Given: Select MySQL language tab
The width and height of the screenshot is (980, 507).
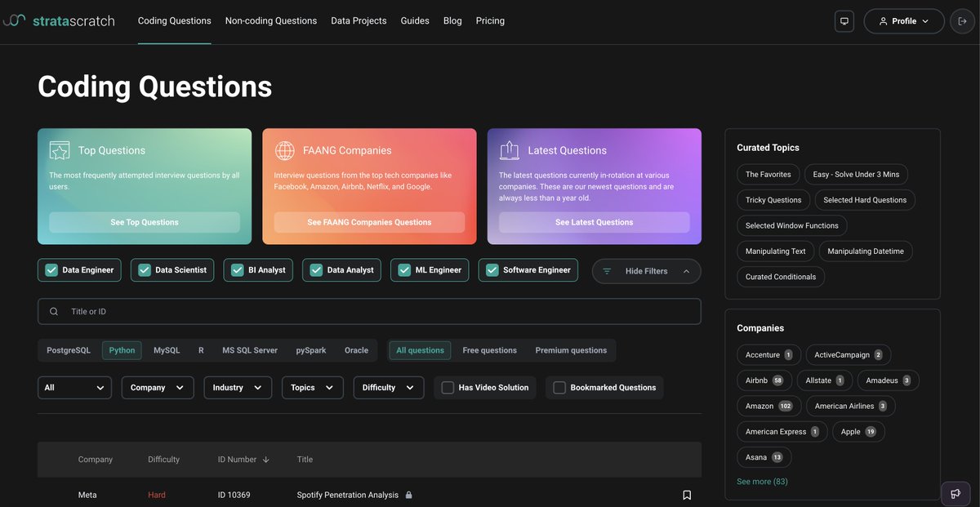Looking at the screenshot, I should 167,350.
